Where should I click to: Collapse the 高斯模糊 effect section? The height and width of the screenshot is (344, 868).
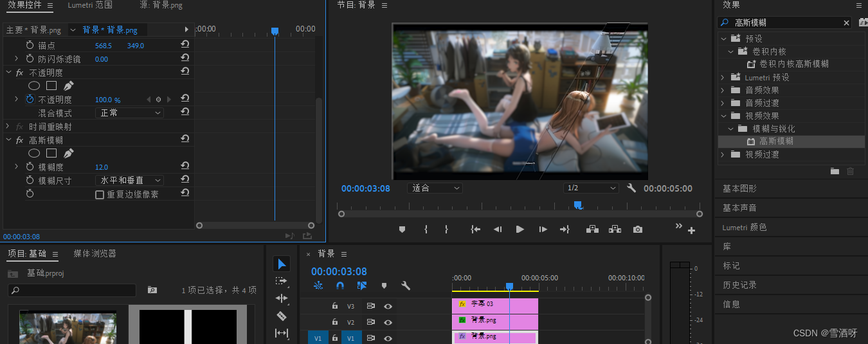(x=8, y=140)
